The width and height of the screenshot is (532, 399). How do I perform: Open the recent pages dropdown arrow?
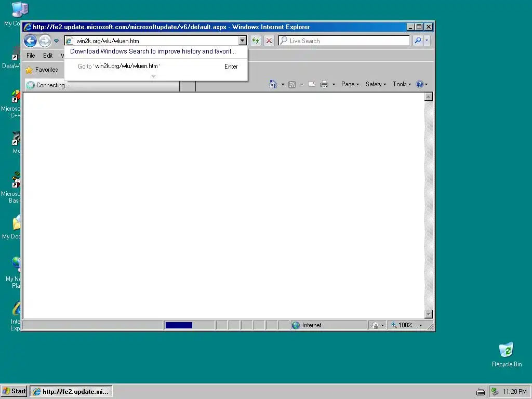coord(56,41)
